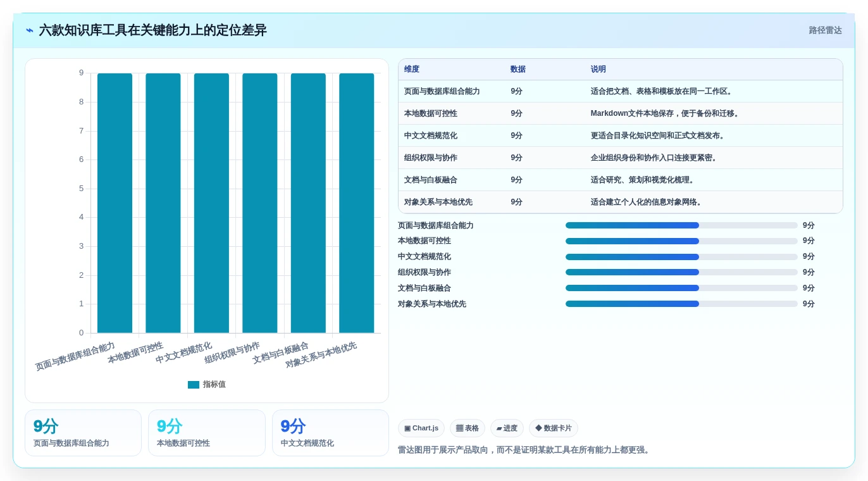Click progress bar for 对象关系与本地优先
The height and width of the screenshot is (481, 868).
point(681,304)
